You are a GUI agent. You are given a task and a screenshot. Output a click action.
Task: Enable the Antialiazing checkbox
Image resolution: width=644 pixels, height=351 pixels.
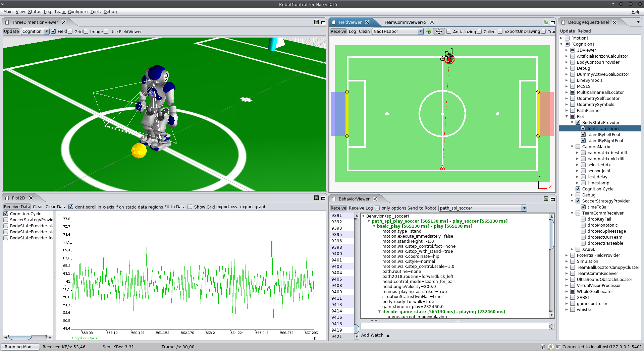pos(449,32)
